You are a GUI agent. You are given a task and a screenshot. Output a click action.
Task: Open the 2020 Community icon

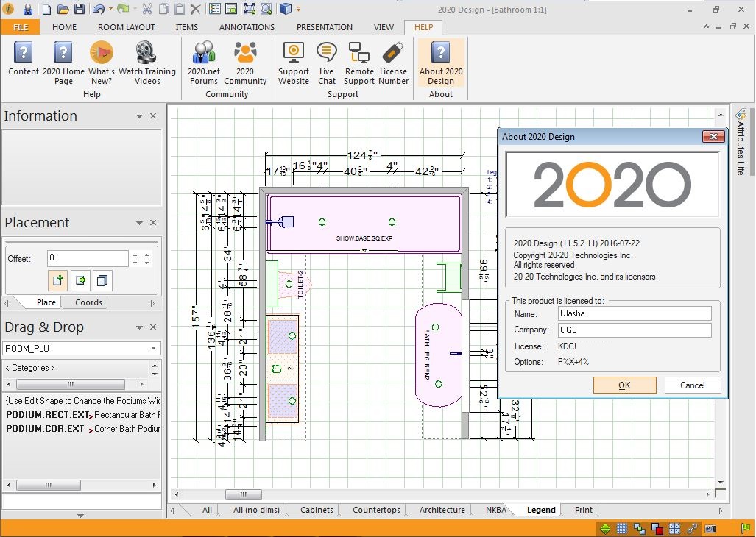click(245, 63)
